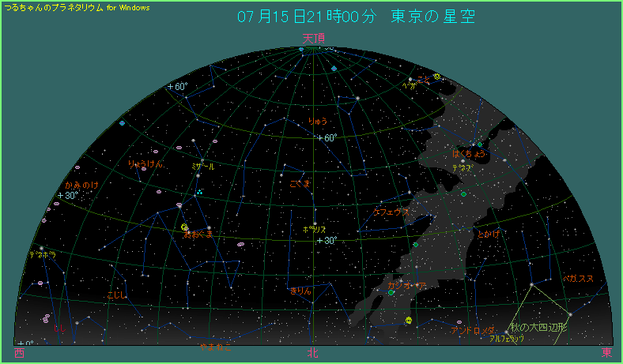Click the 西 west direction label
Image resolution: width=623 pixels, height=364 pixels.
point(19,353)
